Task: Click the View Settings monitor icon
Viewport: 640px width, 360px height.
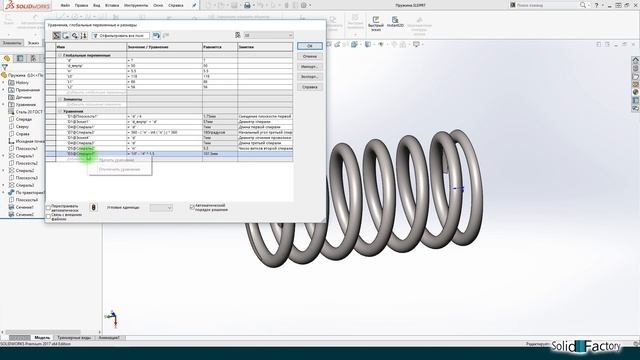Action: point(416,44)
